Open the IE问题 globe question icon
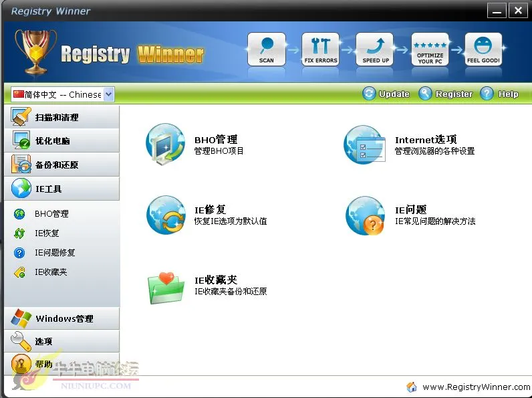This screenshot has height=398, width=532. 365,215
